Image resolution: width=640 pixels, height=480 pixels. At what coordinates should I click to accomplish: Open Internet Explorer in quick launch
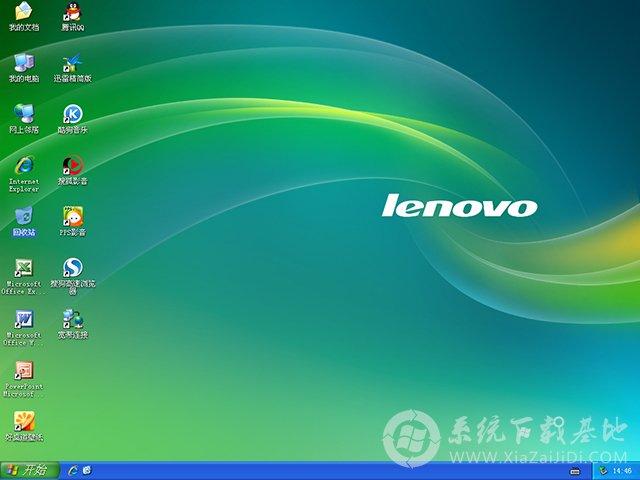tap(73, 471)
